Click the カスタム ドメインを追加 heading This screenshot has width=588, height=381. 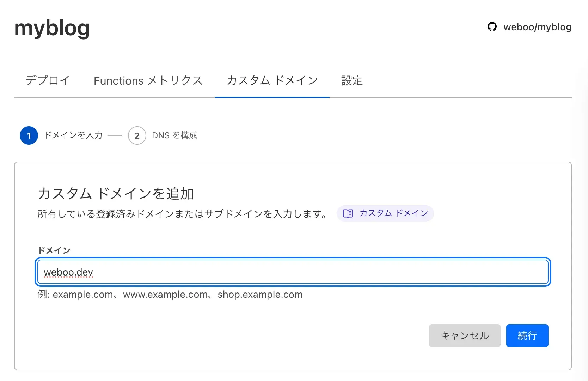(x=116, y=193)
